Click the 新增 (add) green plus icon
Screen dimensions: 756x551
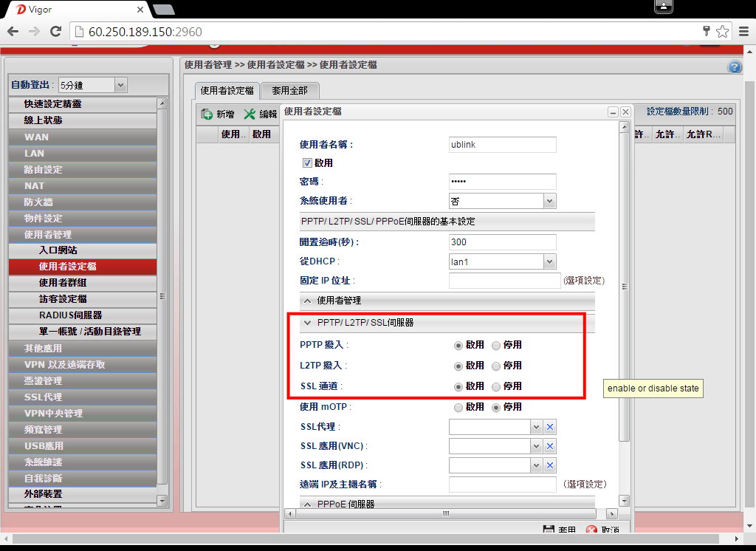pos(207,114)
